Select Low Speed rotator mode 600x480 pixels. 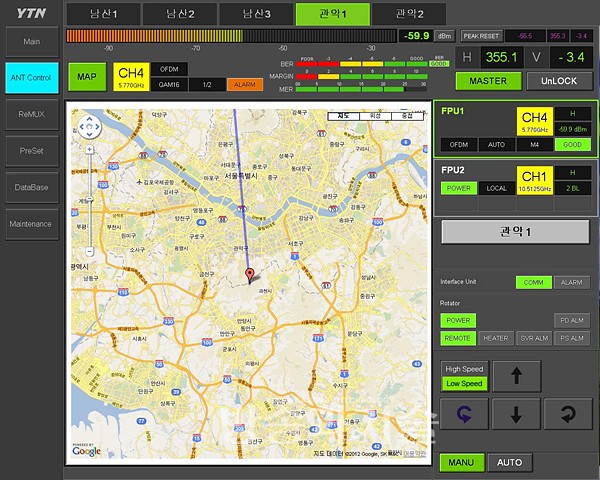[x=464, y=384]
